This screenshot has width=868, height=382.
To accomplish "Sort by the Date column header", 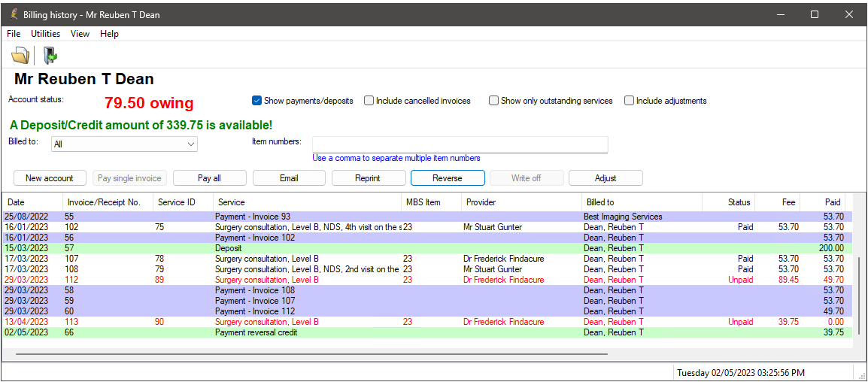I will click(32, 202).
